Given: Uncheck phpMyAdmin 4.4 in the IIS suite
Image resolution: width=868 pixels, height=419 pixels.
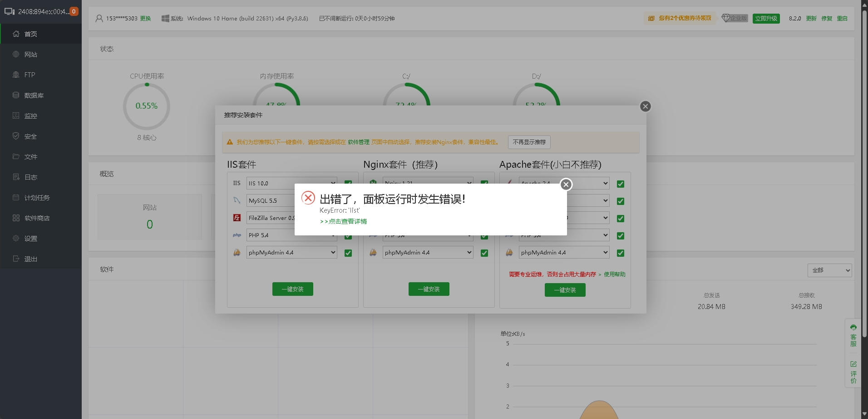Looking at the screenshot, I should click(348, 253).
